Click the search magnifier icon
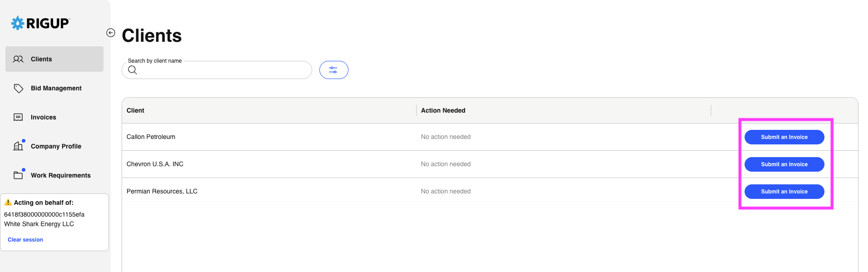This screenshot has height=272, width=868. click(132, 70)
